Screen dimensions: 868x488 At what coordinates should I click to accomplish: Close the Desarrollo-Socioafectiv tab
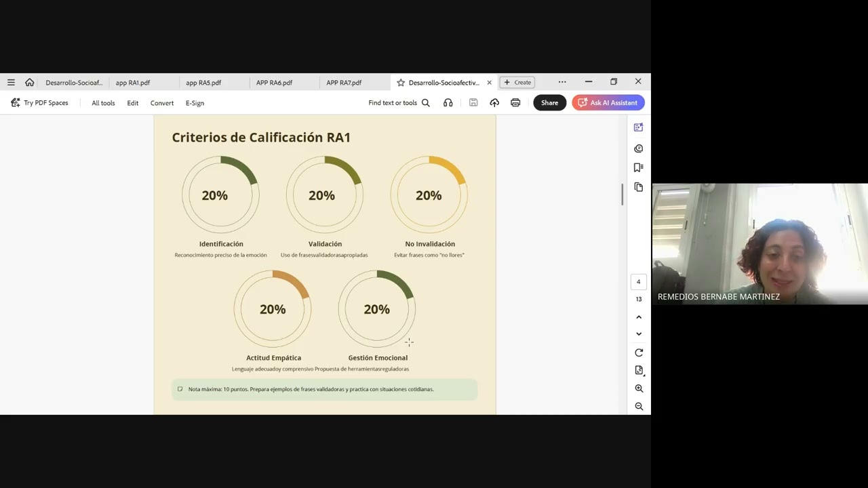pyautogui.click(x=489, y=83)
